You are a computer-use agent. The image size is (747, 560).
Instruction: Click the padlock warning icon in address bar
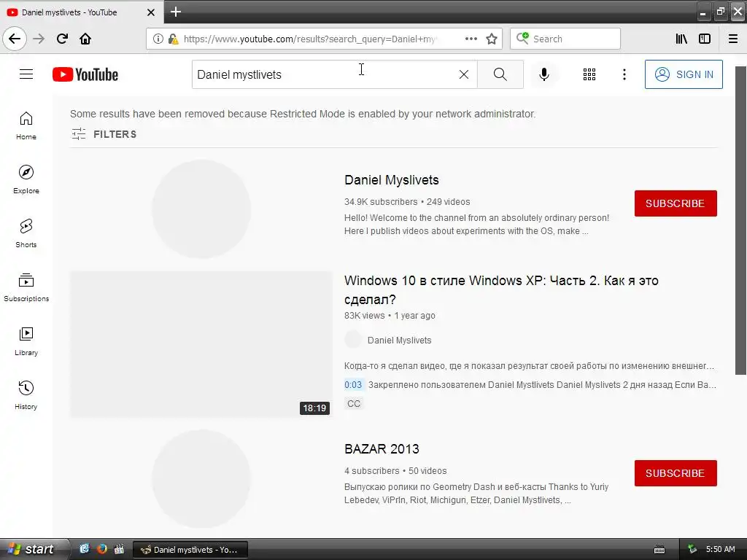coord(174,39)
